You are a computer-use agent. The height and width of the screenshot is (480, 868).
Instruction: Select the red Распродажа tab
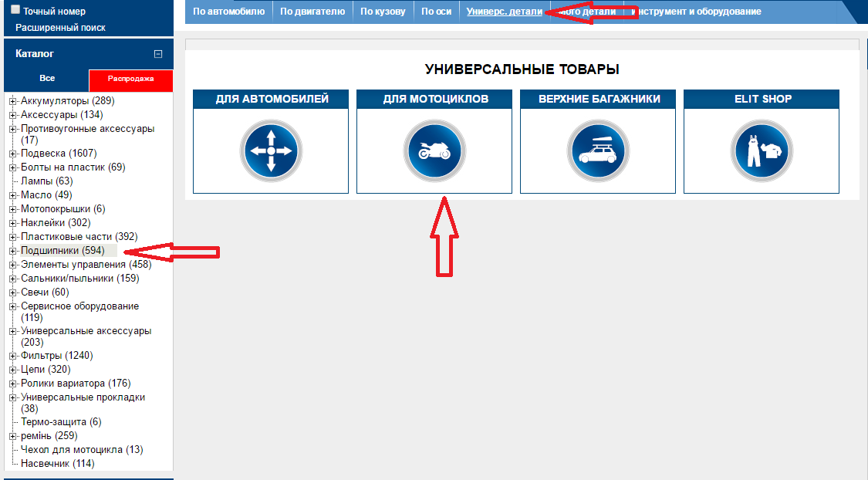pyautogui.click(x=130, y=79)
